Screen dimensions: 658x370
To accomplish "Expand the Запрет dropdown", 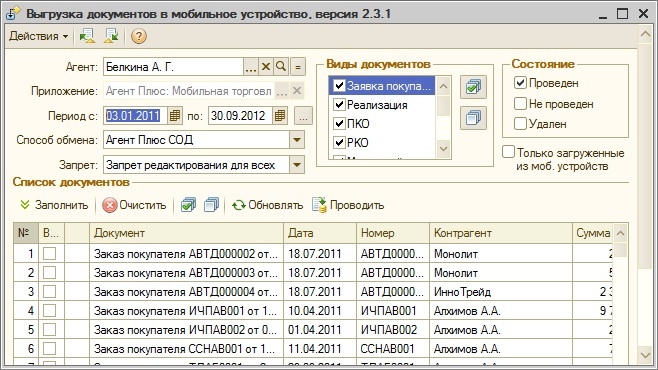I will [x=297, y=165].
